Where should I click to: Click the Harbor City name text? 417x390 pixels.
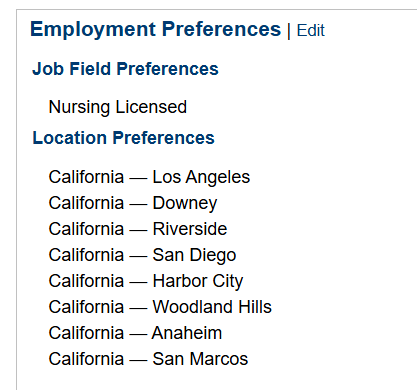198,282
